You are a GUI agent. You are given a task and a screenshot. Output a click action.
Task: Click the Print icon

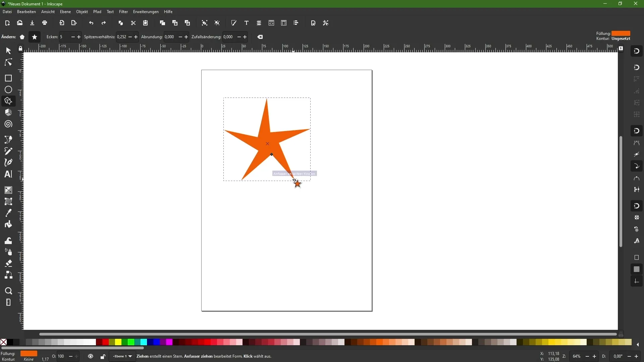click(x=45, y=23)
